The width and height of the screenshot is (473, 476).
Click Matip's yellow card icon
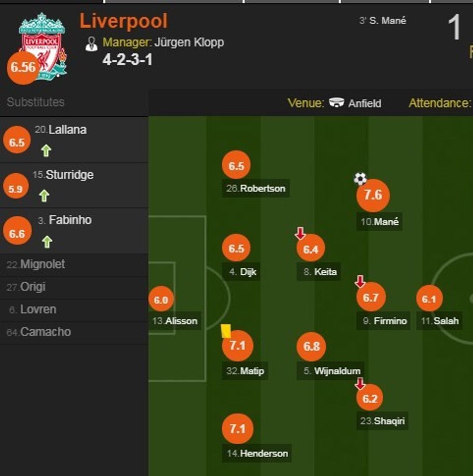pyautogui.click(x=226, y=331)
